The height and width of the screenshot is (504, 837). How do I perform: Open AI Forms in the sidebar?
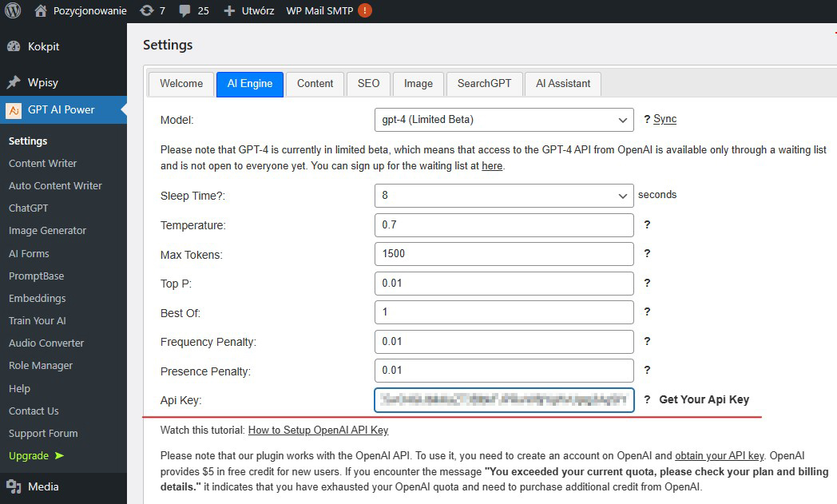[x=29, y=254]
